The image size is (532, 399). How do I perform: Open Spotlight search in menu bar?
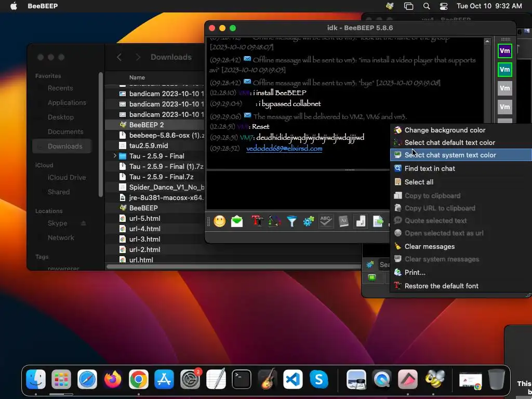427,6
